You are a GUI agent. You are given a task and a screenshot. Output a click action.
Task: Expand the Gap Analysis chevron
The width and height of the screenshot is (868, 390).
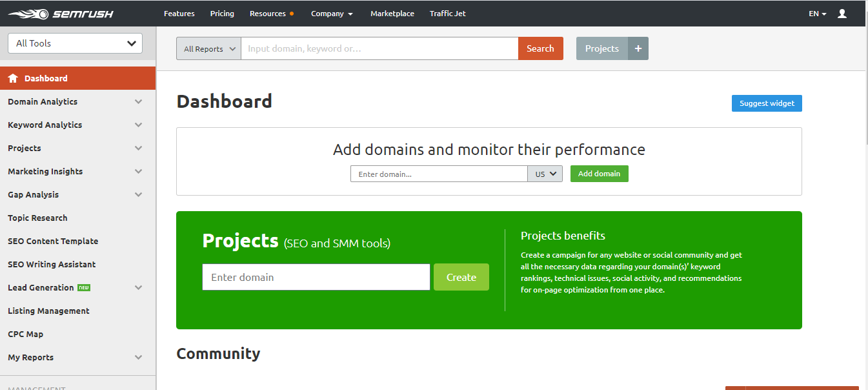coord(138,194)
